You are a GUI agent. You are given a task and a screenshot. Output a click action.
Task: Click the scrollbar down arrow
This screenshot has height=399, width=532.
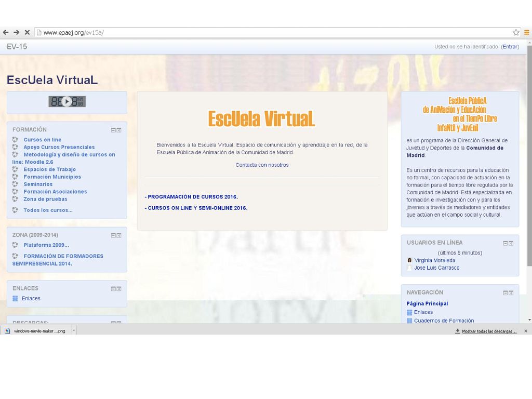point(529,320)
